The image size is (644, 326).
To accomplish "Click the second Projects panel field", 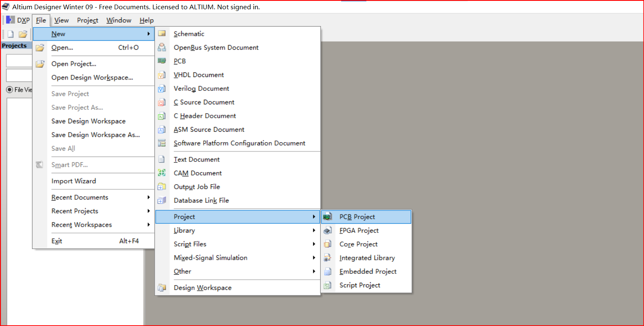I will point(19,75).
